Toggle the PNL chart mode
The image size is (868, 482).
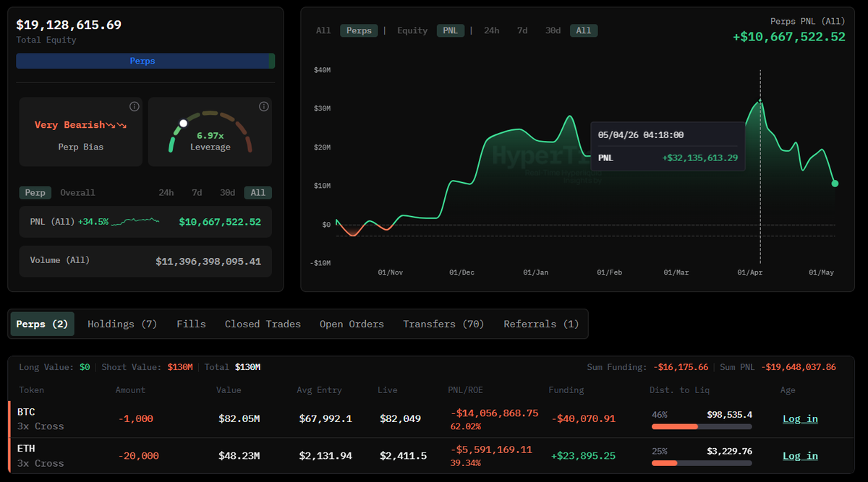coord(450,30)
